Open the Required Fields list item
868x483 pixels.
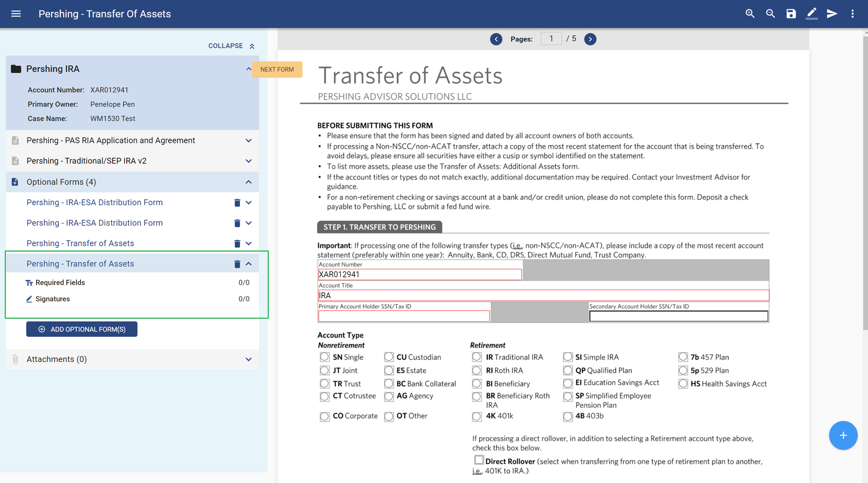coord(137,282)
